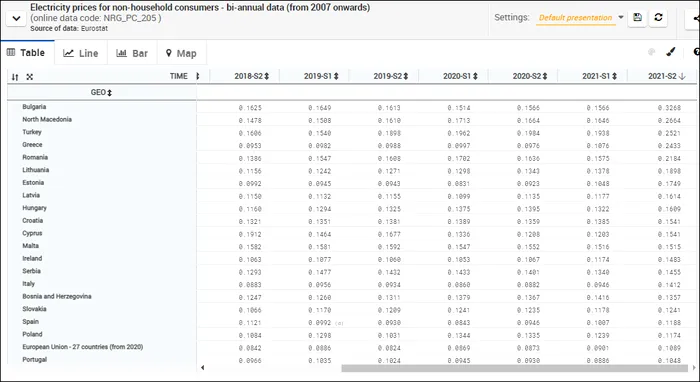Select the Poland row label
The width and height of the screenshot is (700, 382).
[32, 334]
